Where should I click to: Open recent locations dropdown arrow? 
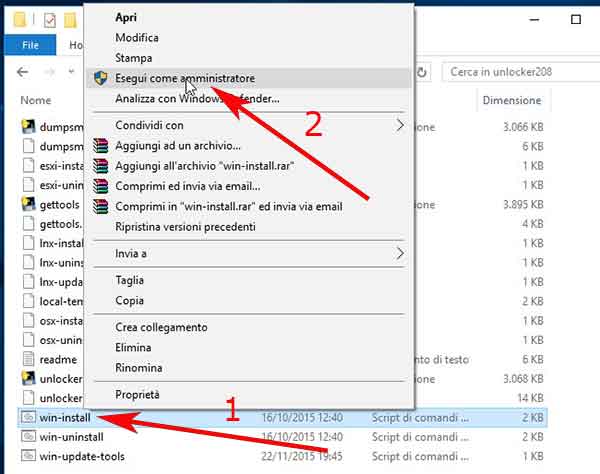click(x=71, y=72)
